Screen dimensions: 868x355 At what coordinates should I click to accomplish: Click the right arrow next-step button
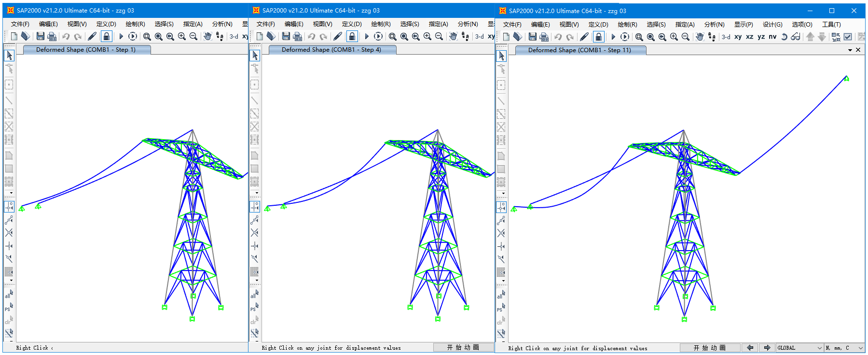pos(767,348)
